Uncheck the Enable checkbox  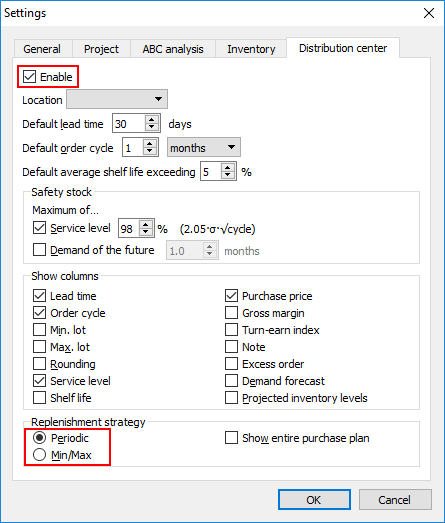29,77
